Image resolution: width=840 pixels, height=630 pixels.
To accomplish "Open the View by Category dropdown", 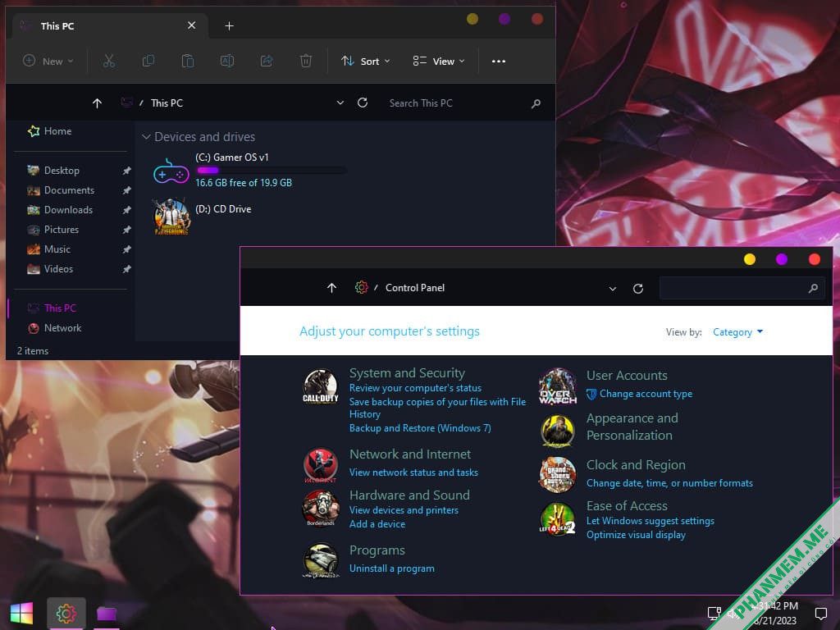I will [x=737, y=332].
